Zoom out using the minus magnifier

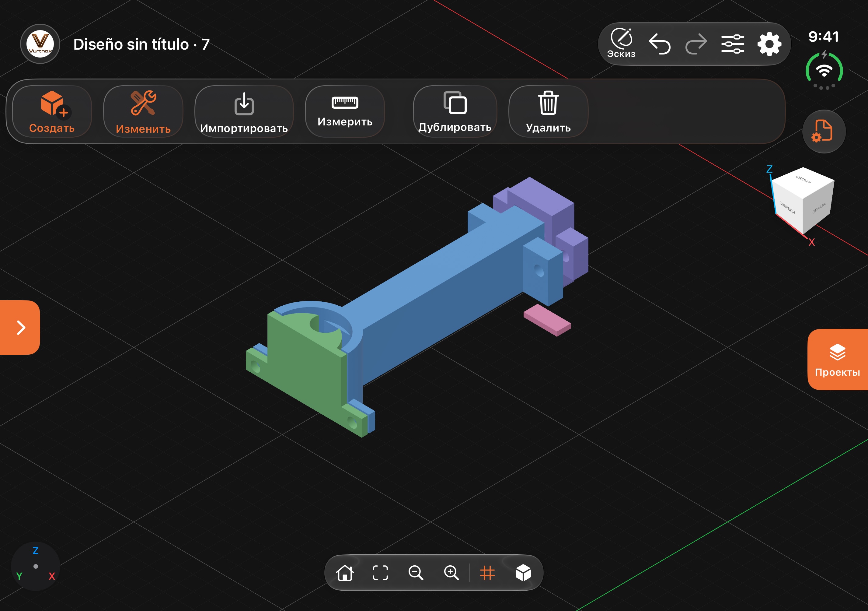pyautogui.click(x=416, y=572)
